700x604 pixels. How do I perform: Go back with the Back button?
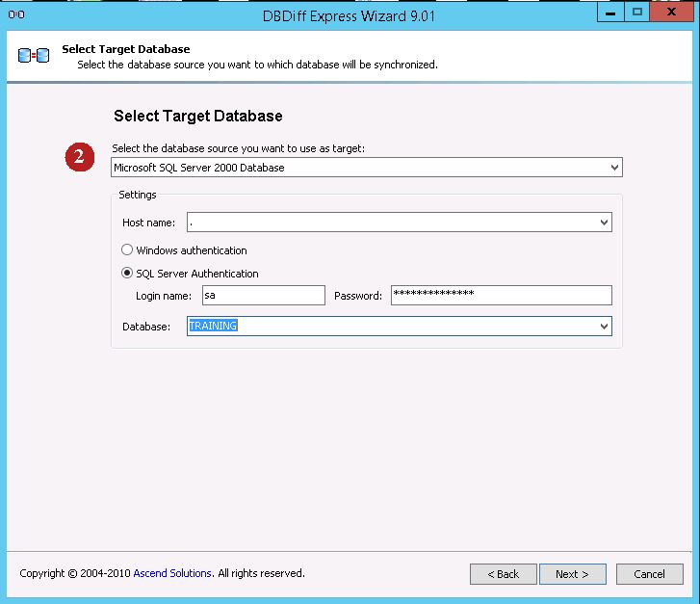[x=503, y=574]
